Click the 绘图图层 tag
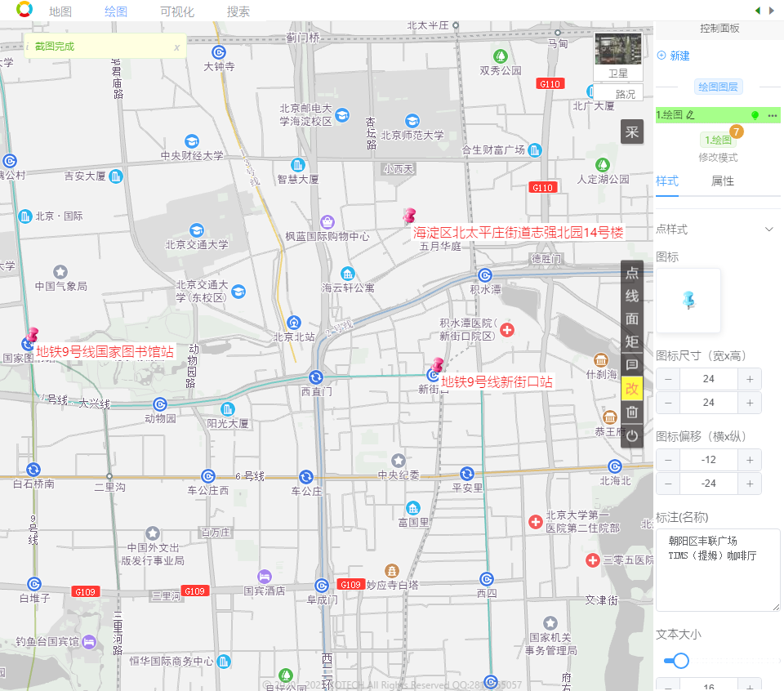Image resolution: width=784 pixels, height=691 pixels. click(718, 87)
